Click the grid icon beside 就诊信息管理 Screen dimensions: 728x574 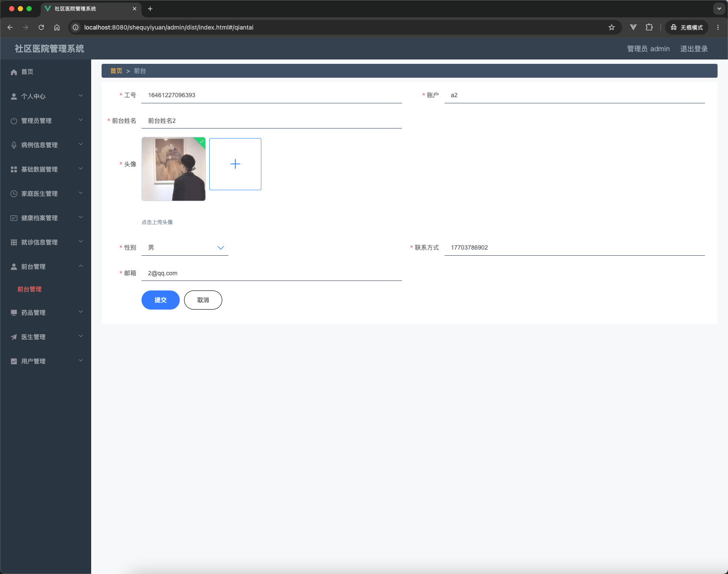click(x=14, y=242)
